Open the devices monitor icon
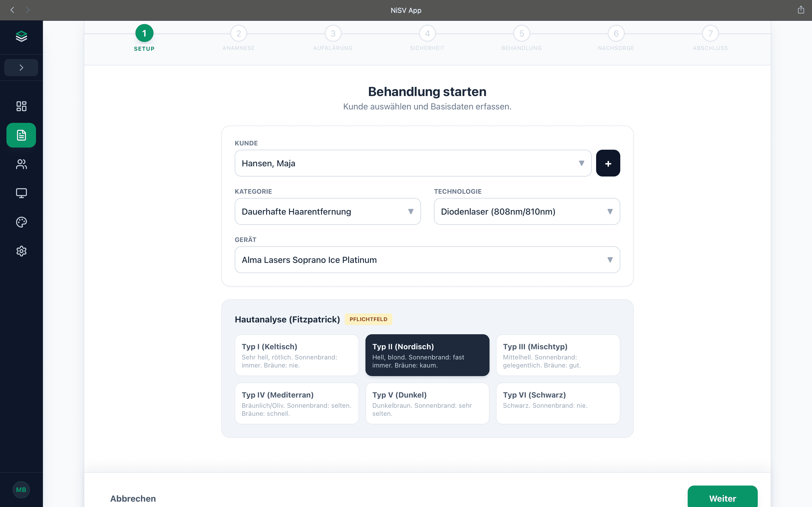 pos(21,193)
